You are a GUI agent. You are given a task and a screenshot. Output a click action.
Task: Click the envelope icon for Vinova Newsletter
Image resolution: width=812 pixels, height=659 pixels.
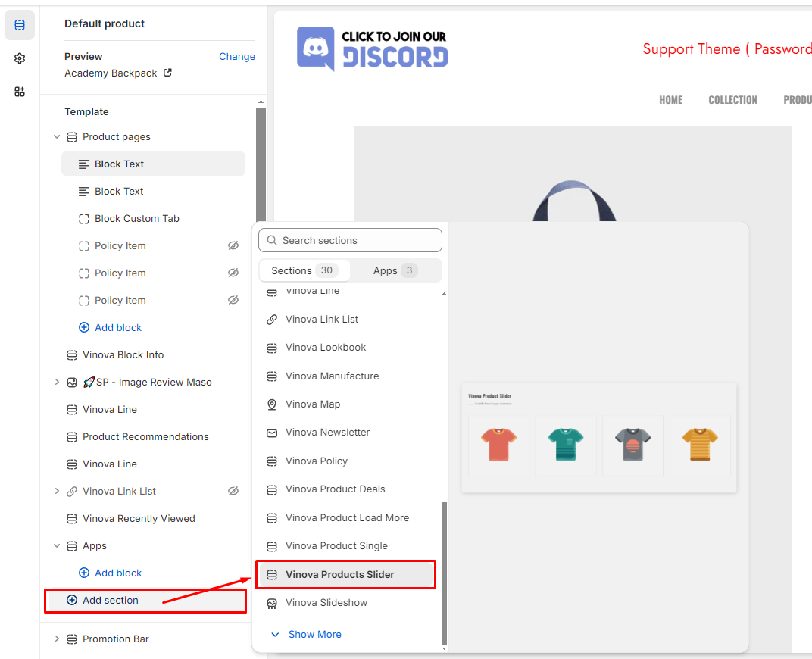272,433
